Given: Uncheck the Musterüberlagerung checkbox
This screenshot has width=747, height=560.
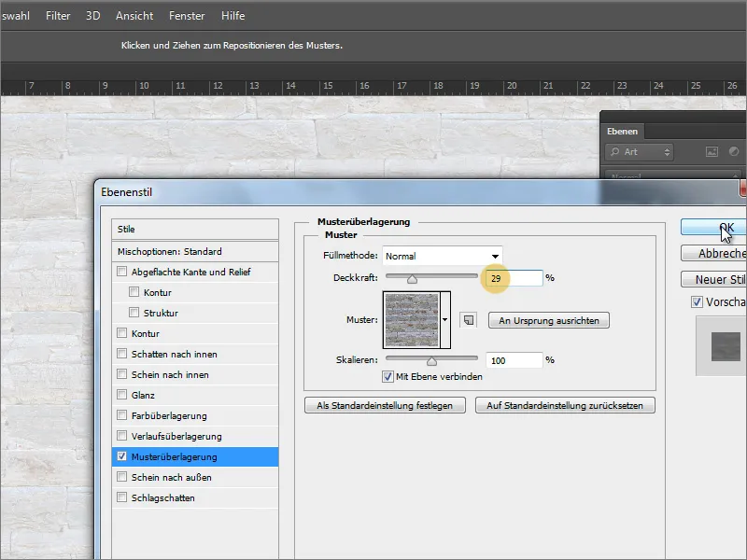Looking at the screenshot, I should [122, 456].
